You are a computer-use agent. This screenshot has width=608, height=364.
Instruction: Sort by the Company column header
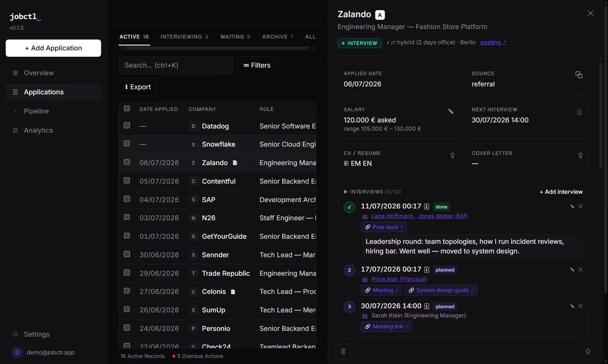click(202, 109)
